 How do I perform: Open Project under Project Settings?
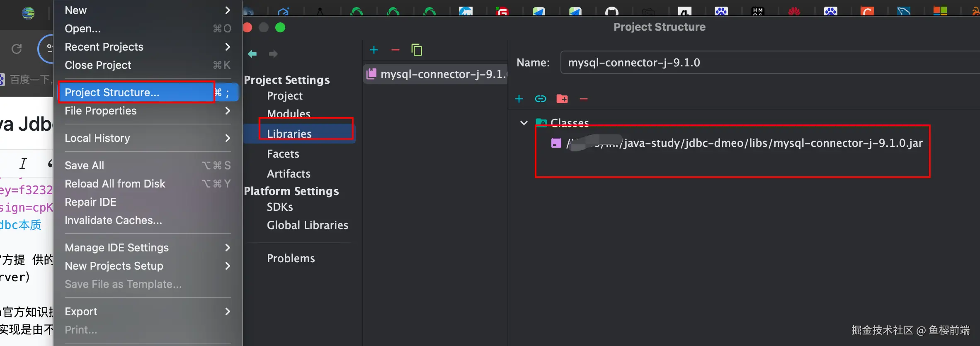click(x=285, y=96)
